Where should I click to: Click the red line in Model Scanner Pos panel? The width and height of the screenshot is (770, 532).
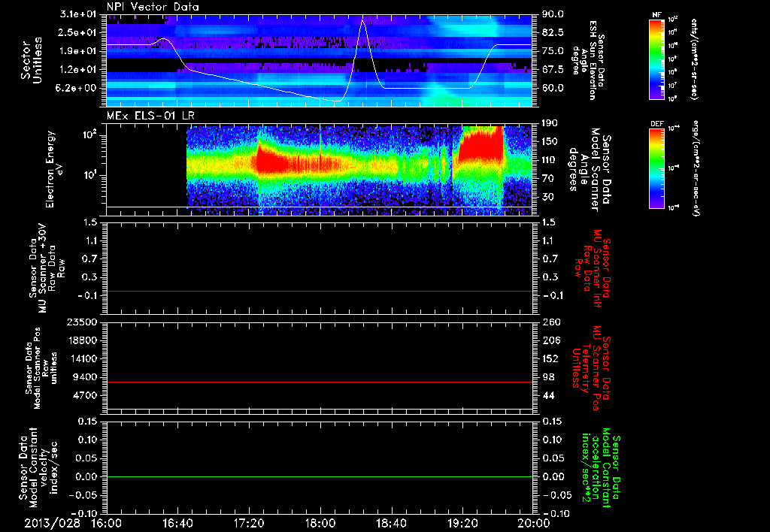pyautogui.click(x=320, y=382)
